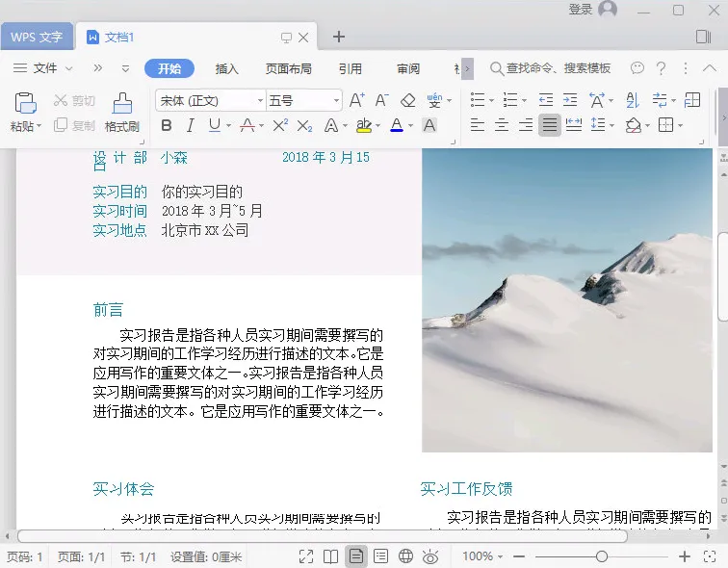Toggle italic formatting
Viewport: 728px width, 568px height.
click(191, 125)
